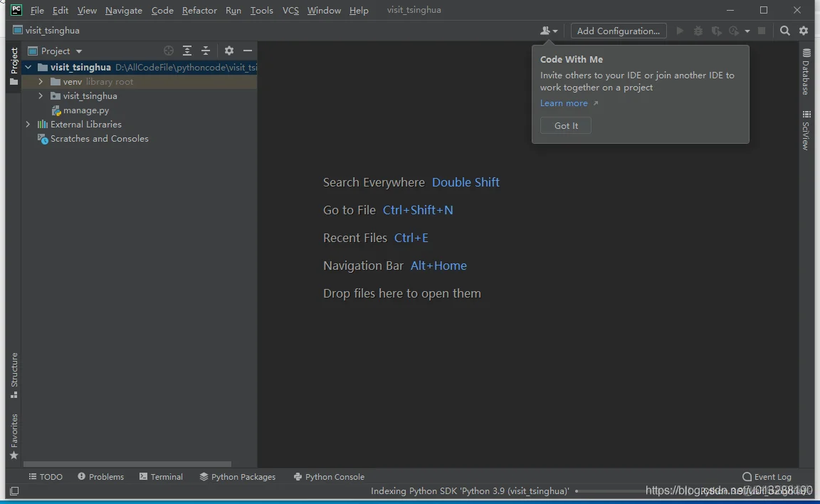
Task: Click Select Opened File target icon
Action: coord(169,51)
